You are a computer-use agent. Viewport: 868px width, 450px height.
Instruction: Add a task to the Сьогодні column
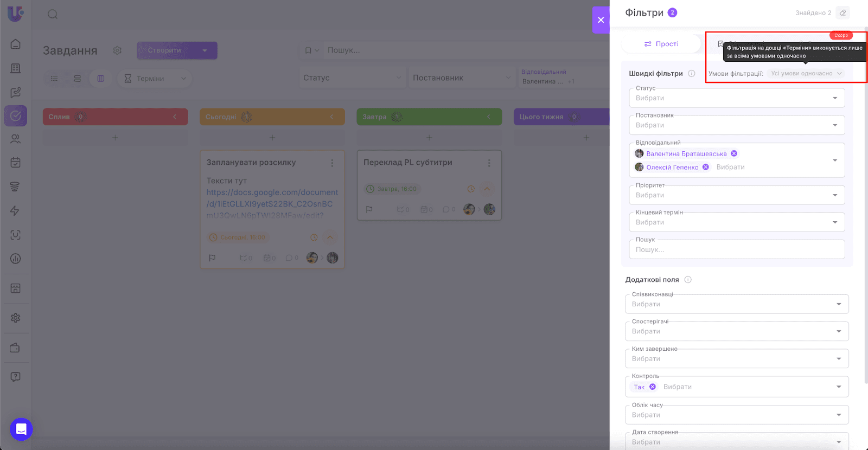(272, 138)
